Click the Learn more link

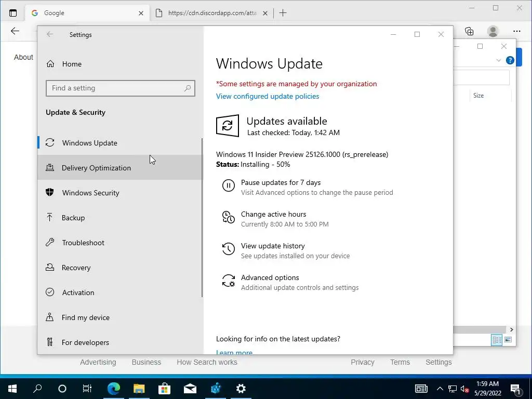234,352
